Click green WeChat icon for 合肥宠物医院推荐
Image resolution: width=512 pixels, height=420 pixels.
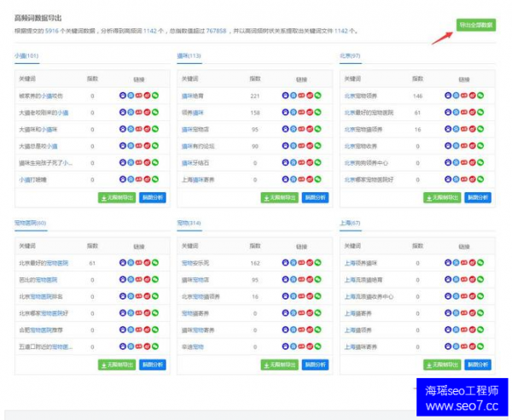(x=155, y=330)
